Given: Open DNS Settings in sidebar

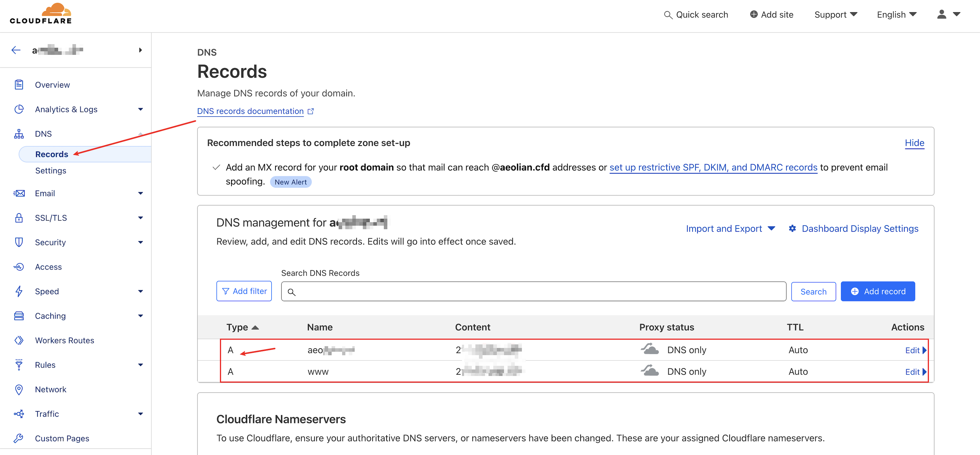Looking at the screenshot, I should click(51, 171).
